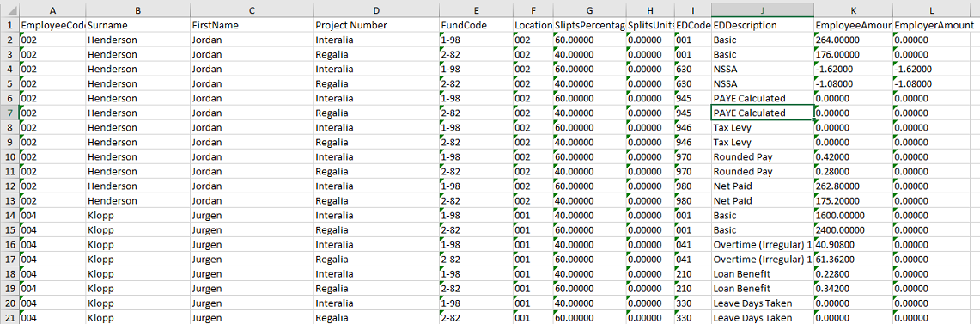Click Interalia project cell in row 2
This screenshot has width=980, height=324.
[376, 40]
